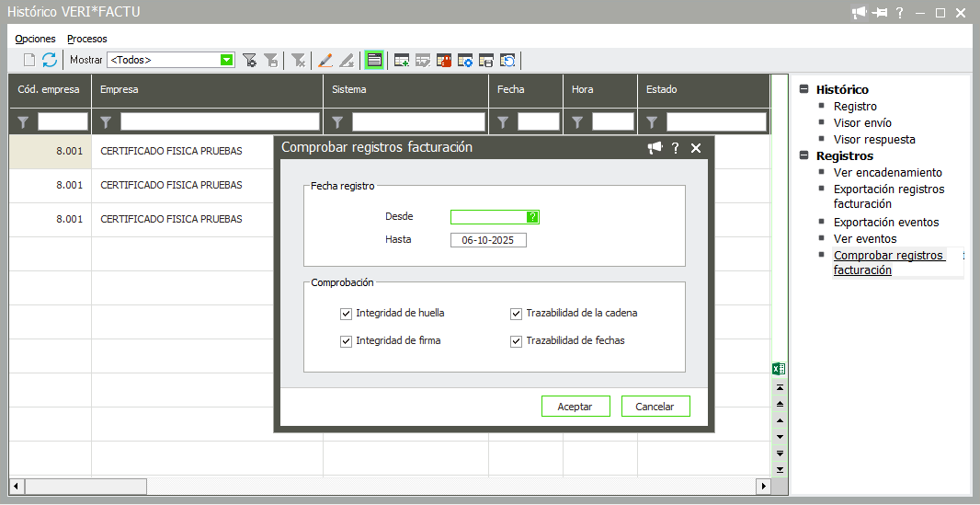Uncheck Integridad de huella checkbox
This screenshot has width=980, height=505.
click(x=347, y=314)
